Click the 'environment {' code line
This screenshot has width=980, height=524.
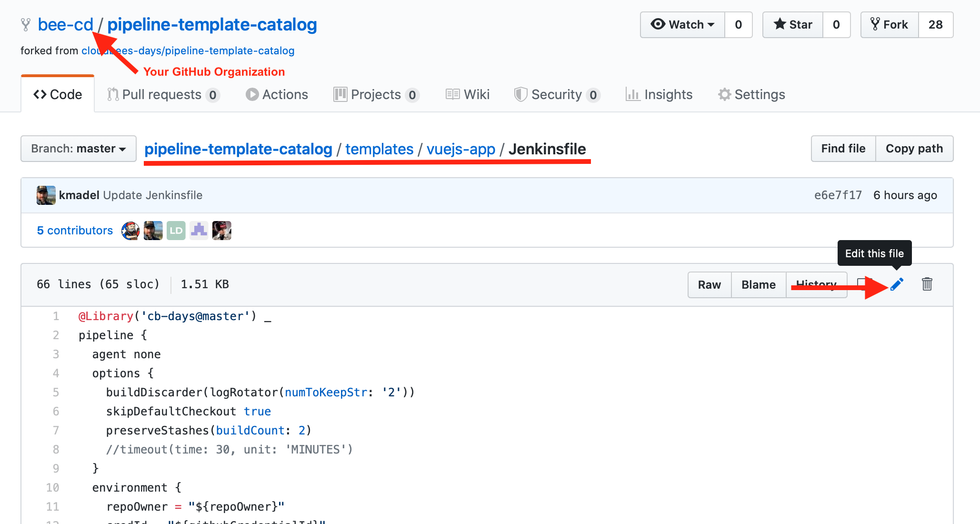pos(137,488)
